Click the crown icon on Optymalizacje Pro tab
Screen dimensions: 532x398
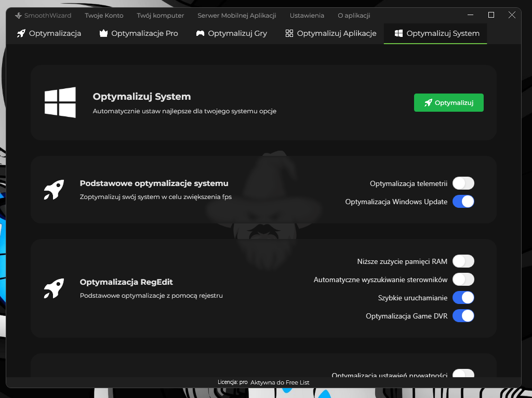[x=103, y=33]
